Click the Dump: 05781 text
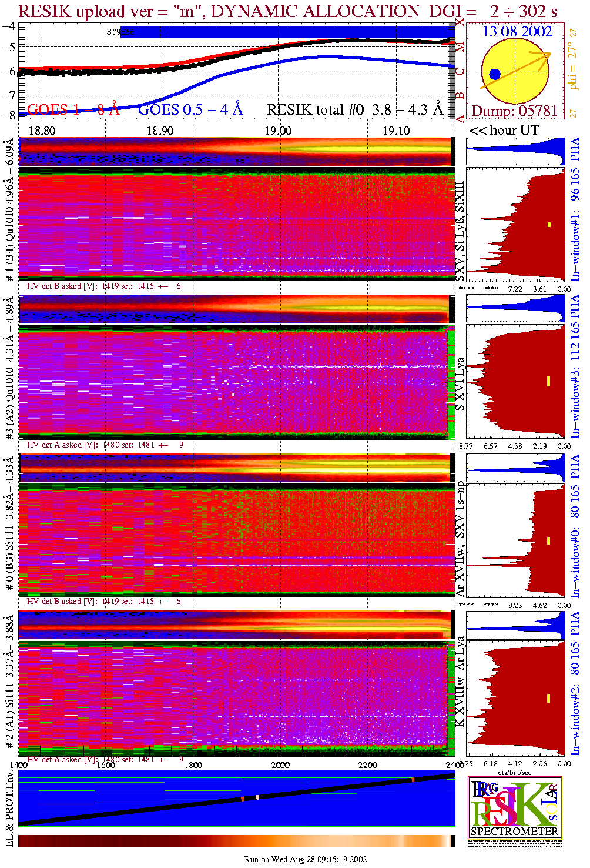The width and height of the screenshot is (590, 868). click(514, 111)
